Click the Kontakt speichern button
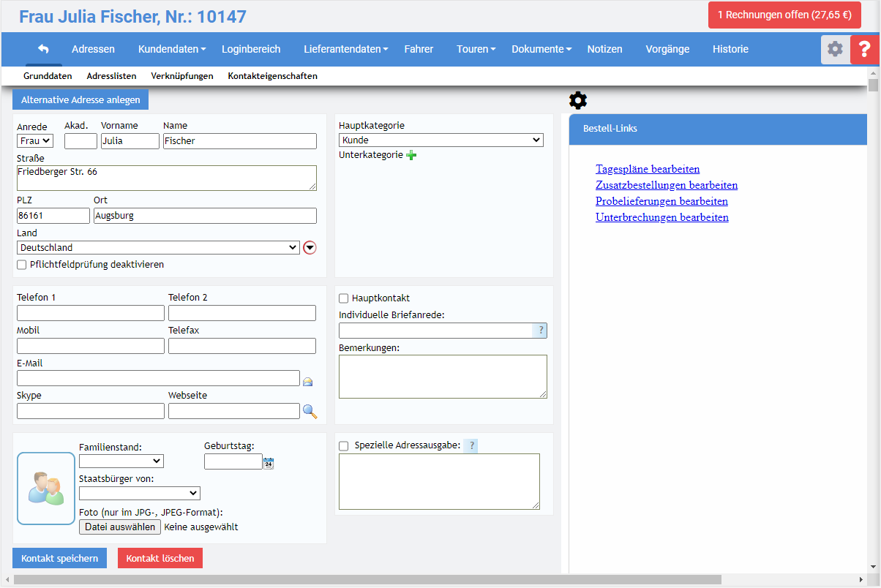 coord(59,558)
